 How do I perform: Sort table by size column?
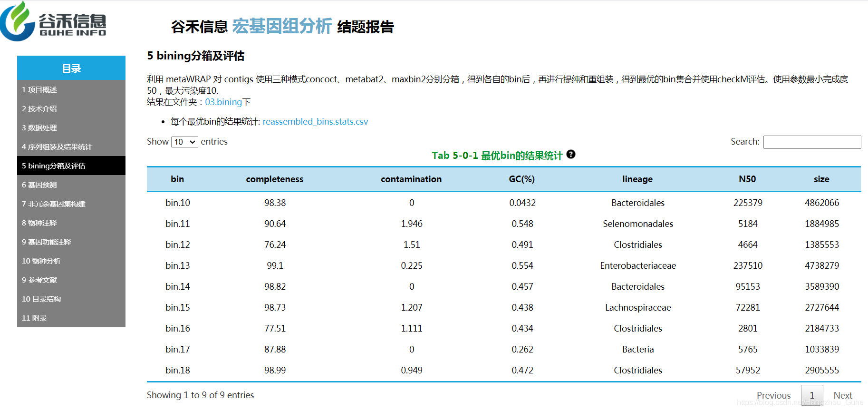point(821,179)
